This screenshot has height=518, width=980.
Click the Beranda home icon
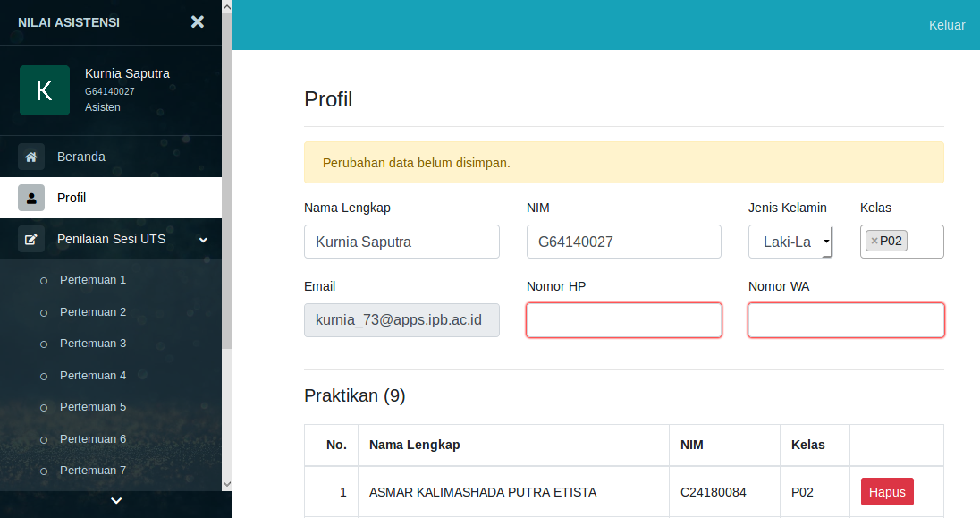pyautogui.click(x=31, y=157)
